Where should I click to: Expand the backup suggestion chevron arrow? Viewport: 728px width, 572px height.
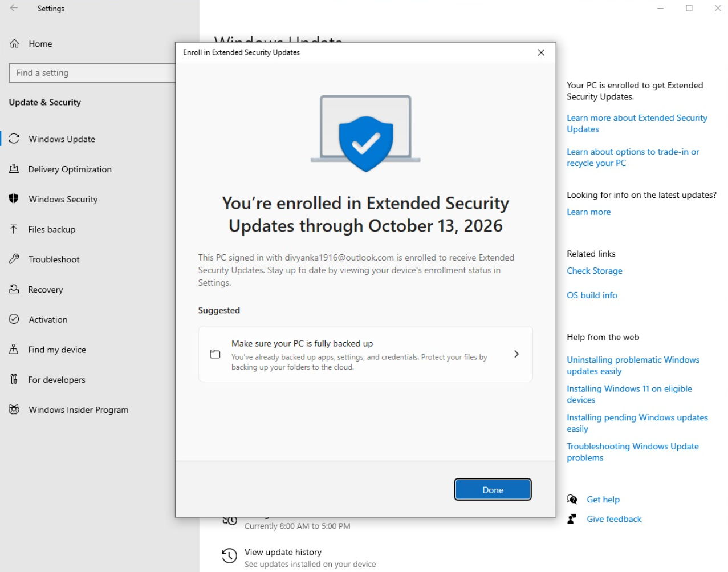516,354
